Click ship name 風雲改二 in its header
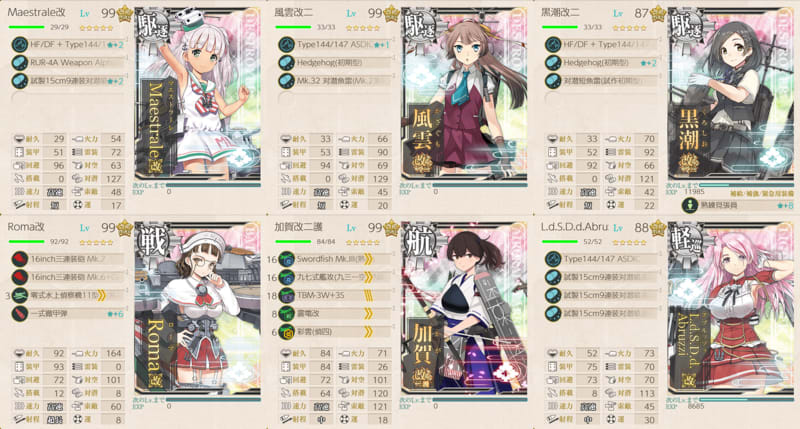800x429 pixels. [x=293, y=12]
